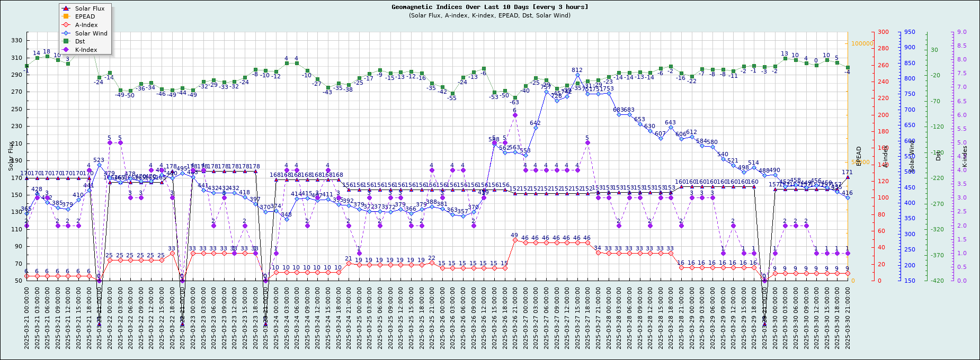Image resolution: width=980 pixels, height=360 pixels.
Task: Select the first x-axis tick 2025-03-21 00:00:00
Action: coord(26,318)
